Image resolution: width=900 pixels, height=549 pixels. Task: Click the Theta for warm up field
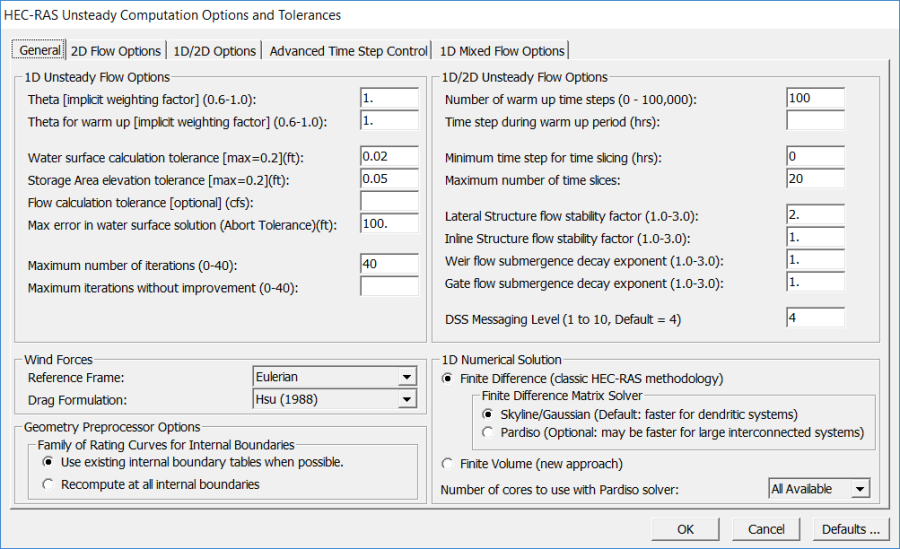point(389,121)
